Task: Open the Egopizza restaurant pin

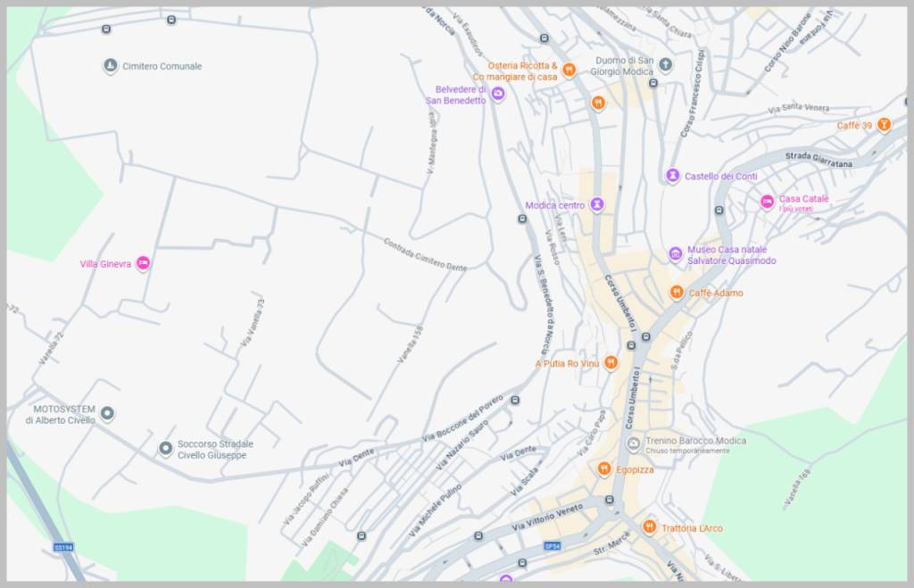Action: coord(604,468)
